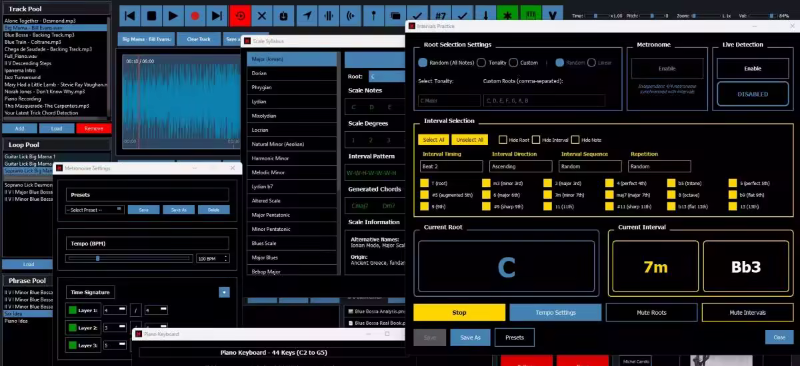Open the Root dropdown in Scale Syllabus

click(x=386, y=77)
